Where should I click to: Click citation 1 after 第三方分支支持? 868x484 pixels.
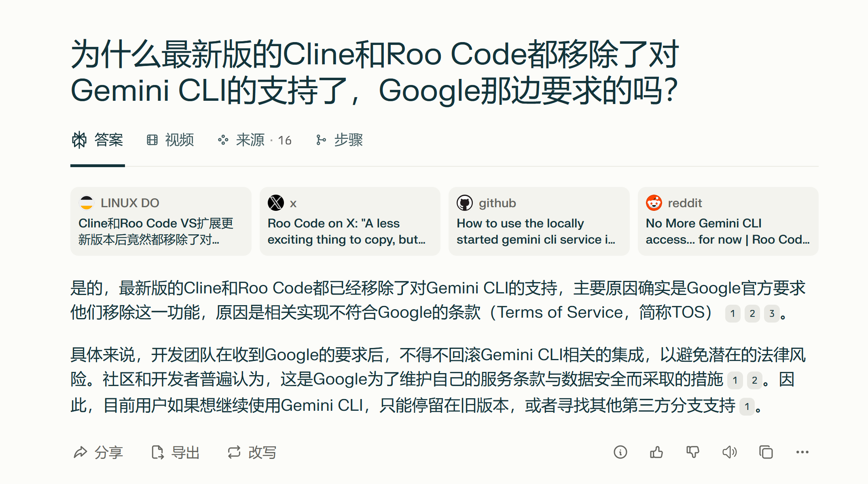pos(747,406)
